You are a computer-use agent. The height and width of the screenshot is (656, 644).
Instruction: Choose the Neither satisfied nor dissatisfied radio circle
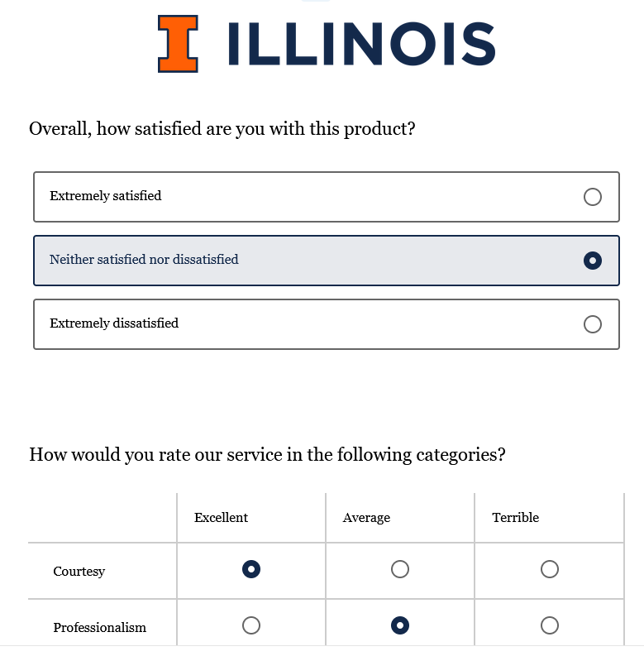click(x=593, y=261)
